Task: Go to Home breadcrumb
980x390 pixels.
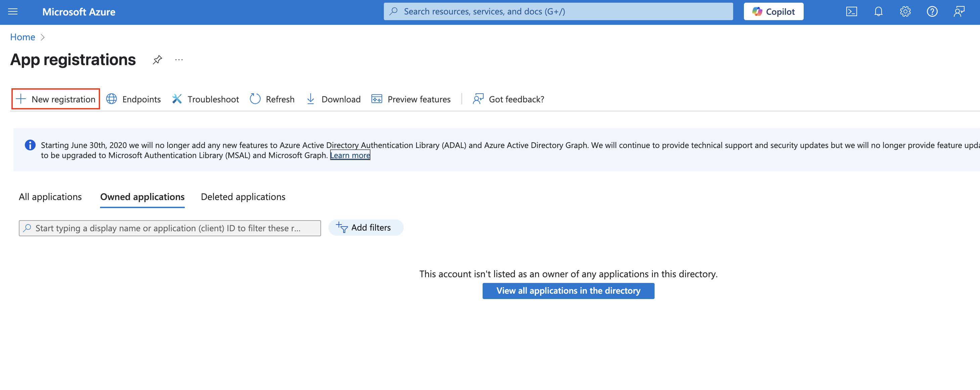Action: click(x=23, y=37)
